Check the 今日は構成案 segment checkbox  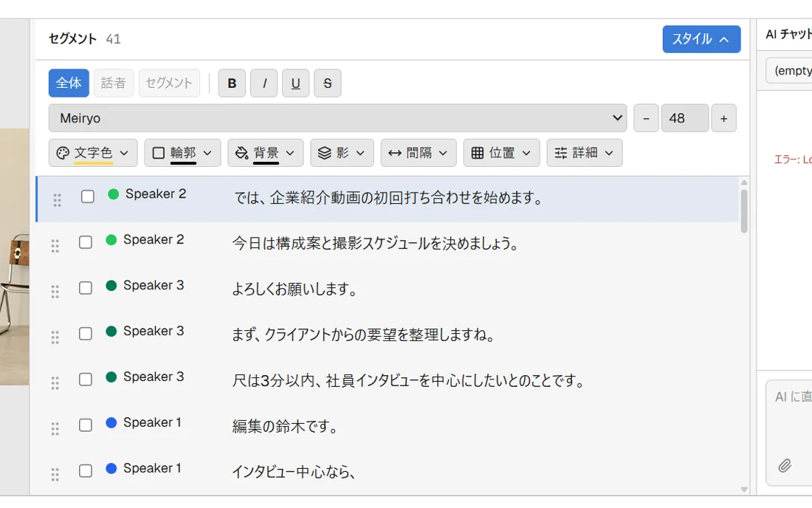(86, 242)
